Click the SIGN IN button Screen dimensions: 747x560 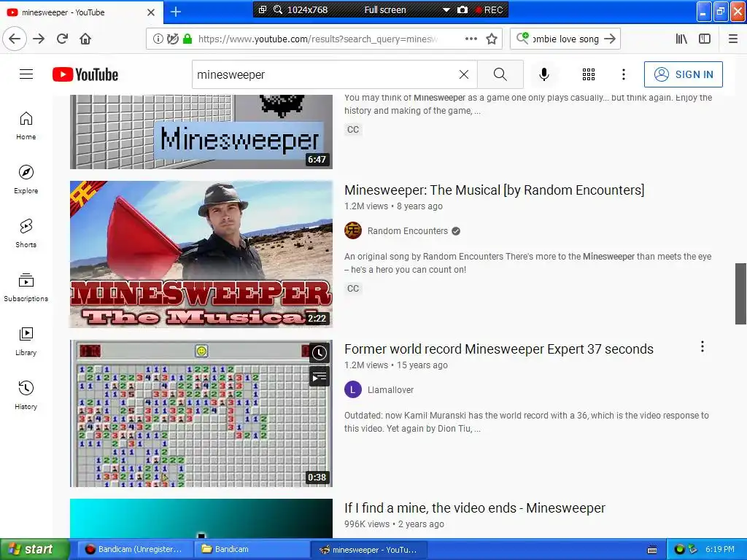(x=683, y=74)
